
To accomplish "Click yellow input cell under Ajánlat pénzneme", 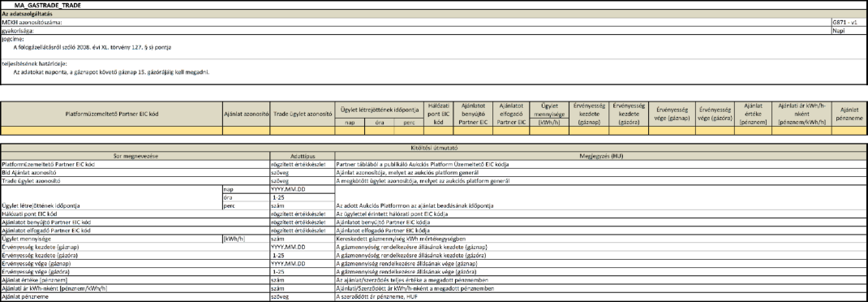I will (x=849, y=131).
